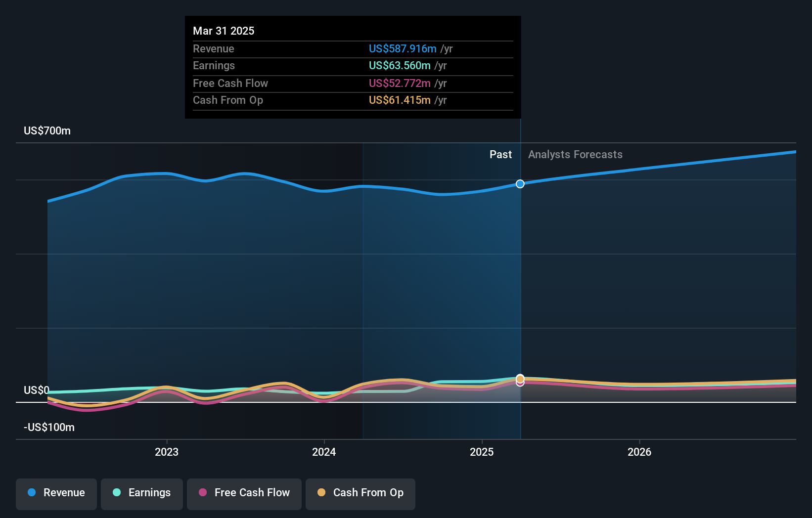Screen dimensions: 812x518
Task: Toggle the Earnings legend button
Action: pyautogui.click(x=142, y=494)
